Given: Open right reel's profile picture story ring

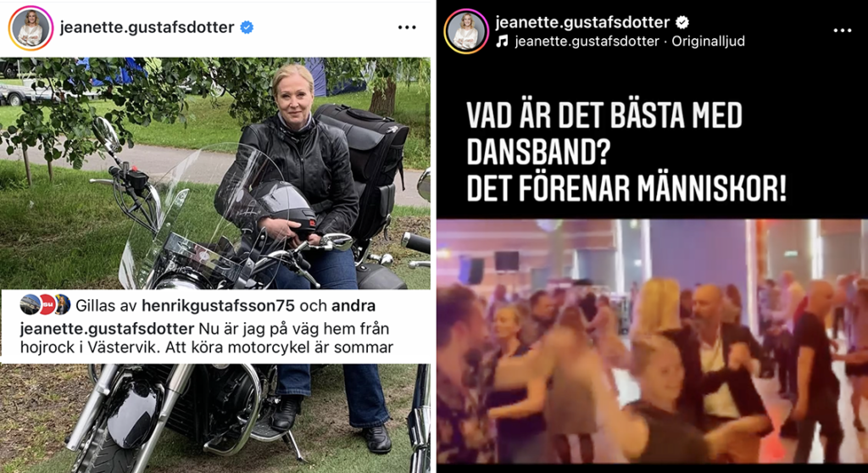Looking at the screenshot, I should [466, 31].
